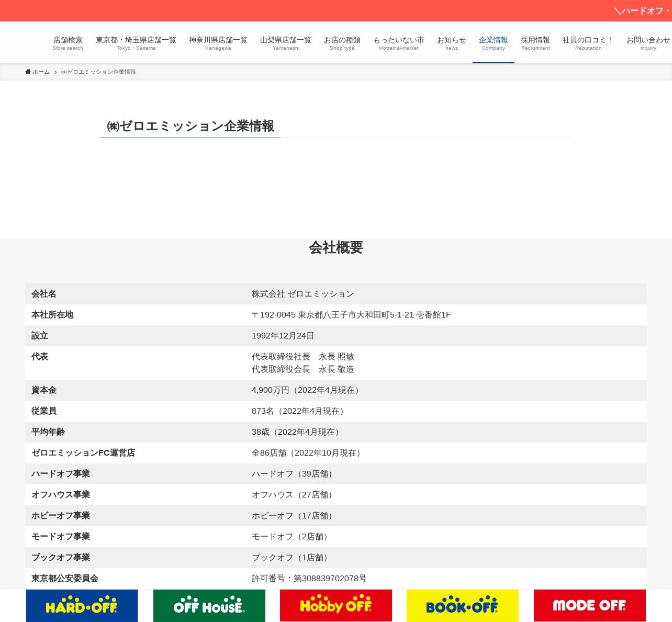
Task: Click the ハードオフ announcement text in red bar
Action: point(643,11)
